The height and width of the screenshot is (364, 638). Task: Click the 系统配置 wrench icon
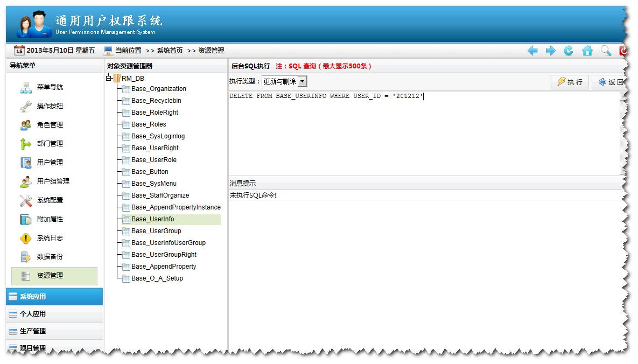point(25,200)
